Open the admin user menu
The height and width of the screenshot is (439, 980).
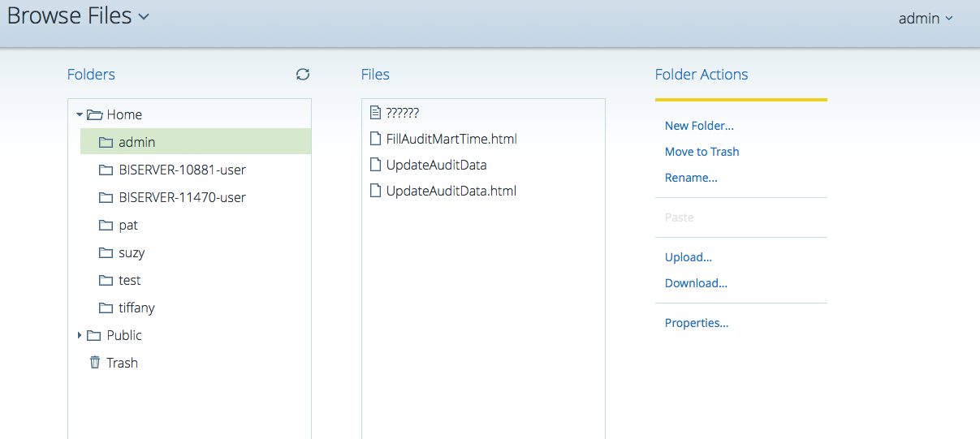pyautogui.click(x=926, y=18)
